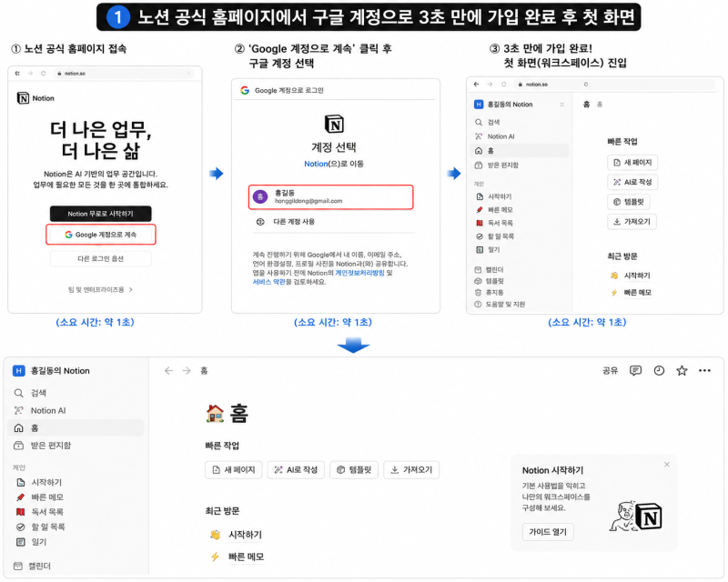Open 일기 page in the large workspace sidebar

pos(32,542)
